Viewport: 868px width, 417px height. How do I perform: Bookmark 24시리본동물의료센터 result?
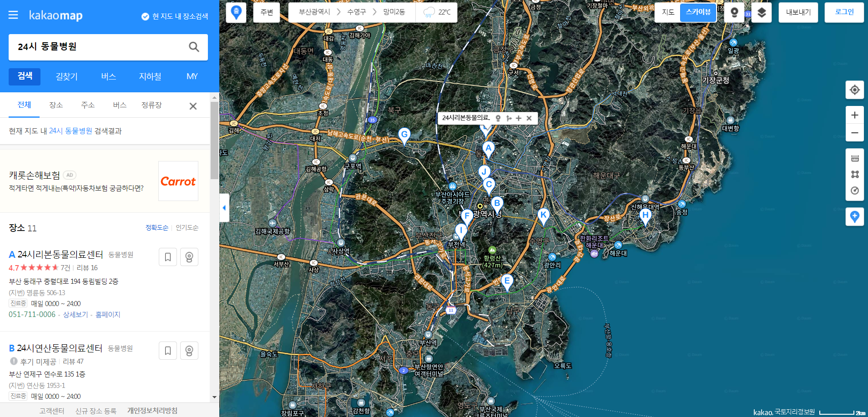[x=168, y=257]
